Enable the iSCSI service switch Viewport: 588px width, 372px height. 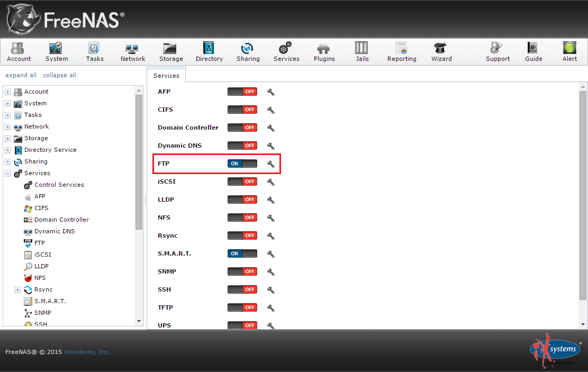coord(242,182)
